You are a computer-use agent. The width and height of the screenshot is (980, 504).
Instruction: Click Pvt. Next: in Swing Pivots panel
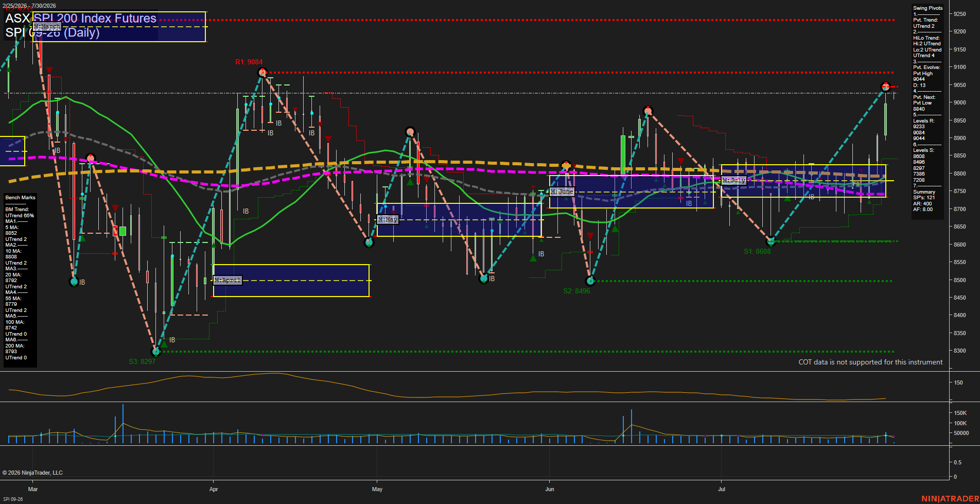pos(924,97)
